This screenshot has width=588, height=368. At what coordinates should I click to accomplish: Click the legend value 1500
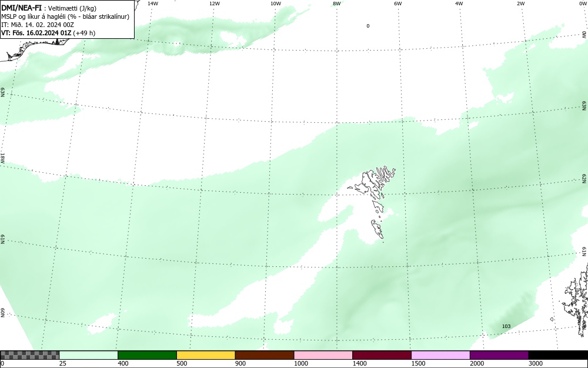[x=418, y=363]
